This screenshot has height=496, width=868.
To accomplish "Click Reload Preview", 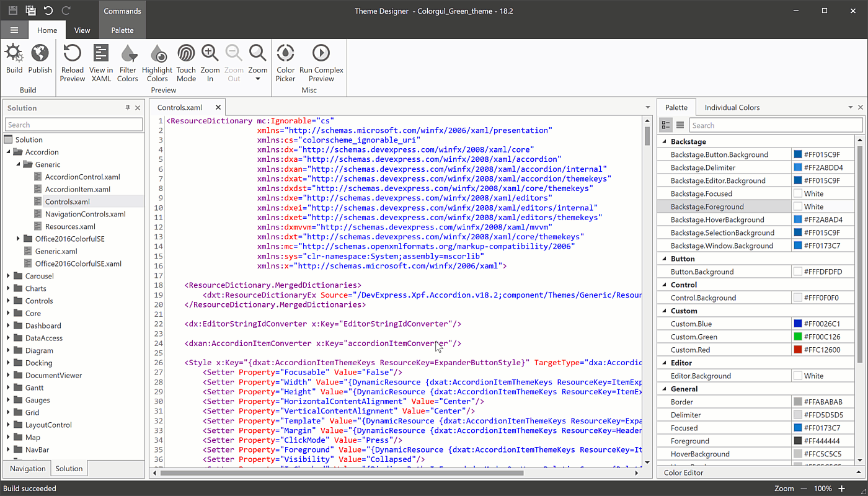I will [x=72, y=60].
